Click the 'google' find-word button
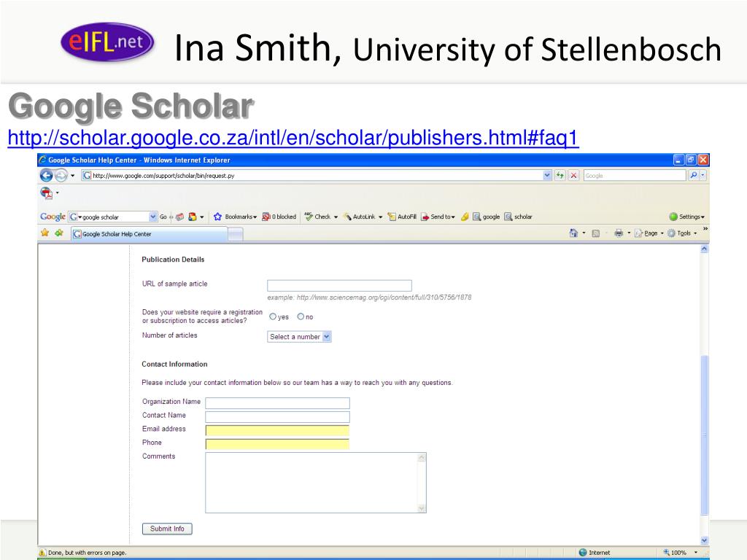 [x=486, y=217]
